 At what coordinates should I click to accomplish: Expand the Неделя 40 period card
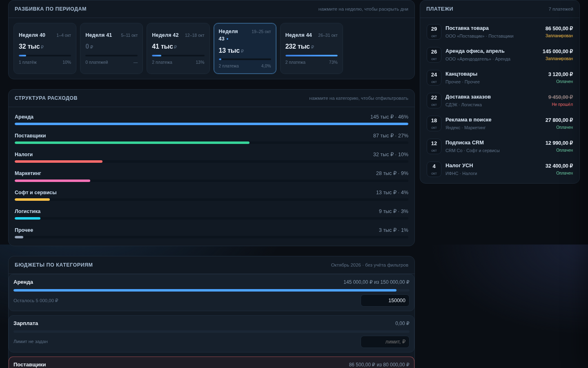point(45,49)
